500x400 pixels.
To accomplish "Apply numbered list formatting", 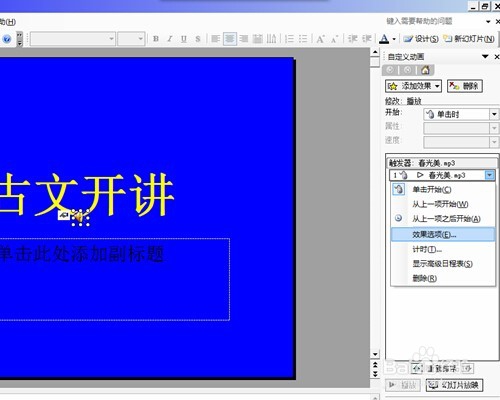I will (x=289, y=39).
